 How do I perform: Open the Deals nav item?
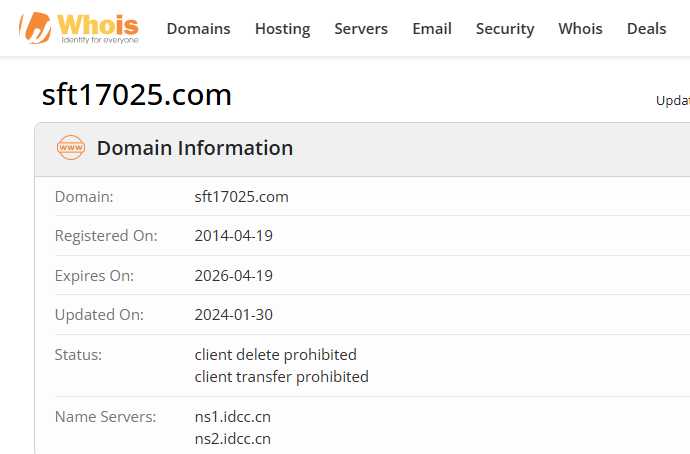pyautogui.click(x=646, y=29)
